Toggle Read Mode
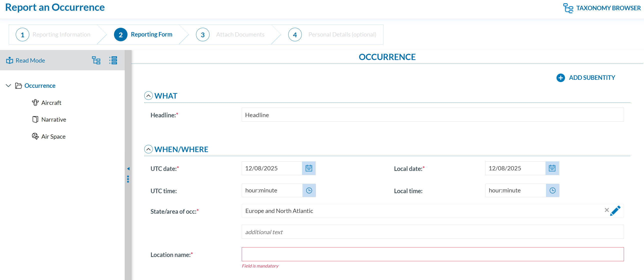Image resolution: width=644 pixels, height=280 pixels. [x=25, y=60]
